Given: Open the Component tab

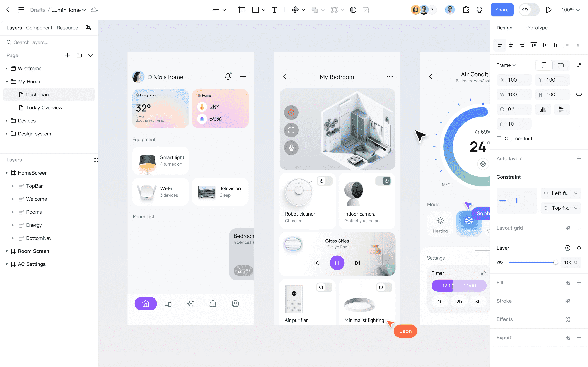Looking at the screenshot, I should tap(39, 28).
